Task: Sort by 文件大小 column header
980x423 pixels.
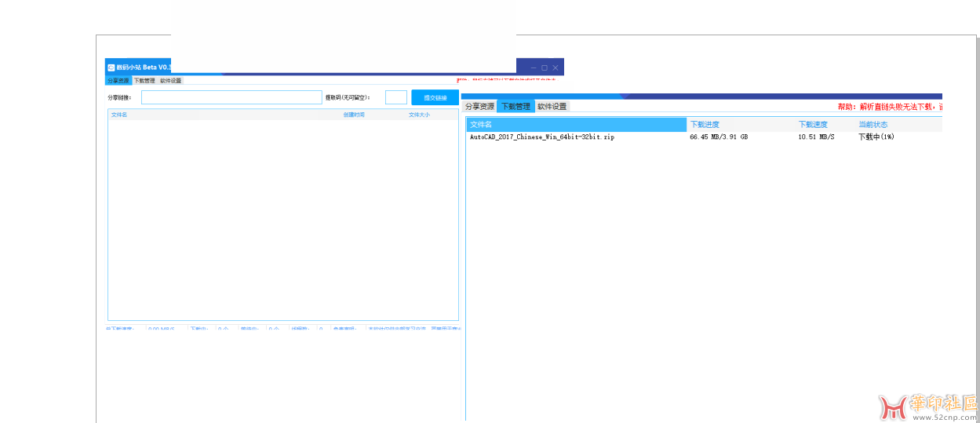Action: click(419, 115)
